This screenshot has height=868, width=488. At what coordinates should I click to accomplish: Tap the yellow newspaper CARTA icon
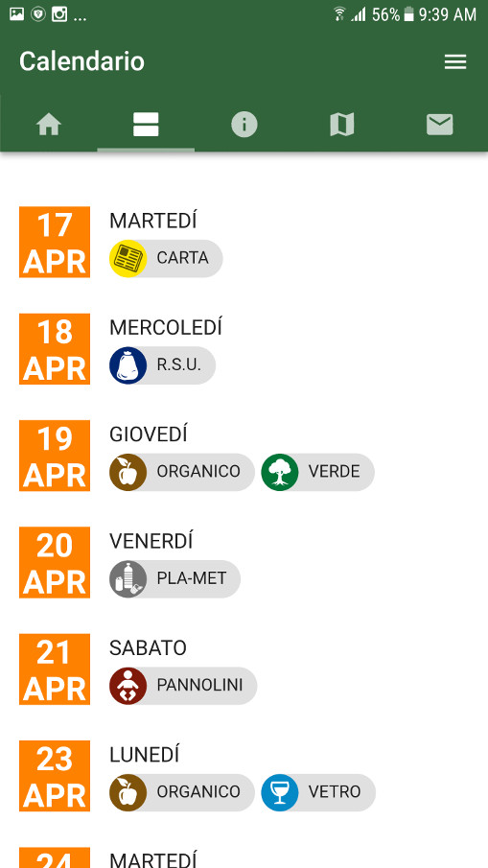tap(128, 259)
